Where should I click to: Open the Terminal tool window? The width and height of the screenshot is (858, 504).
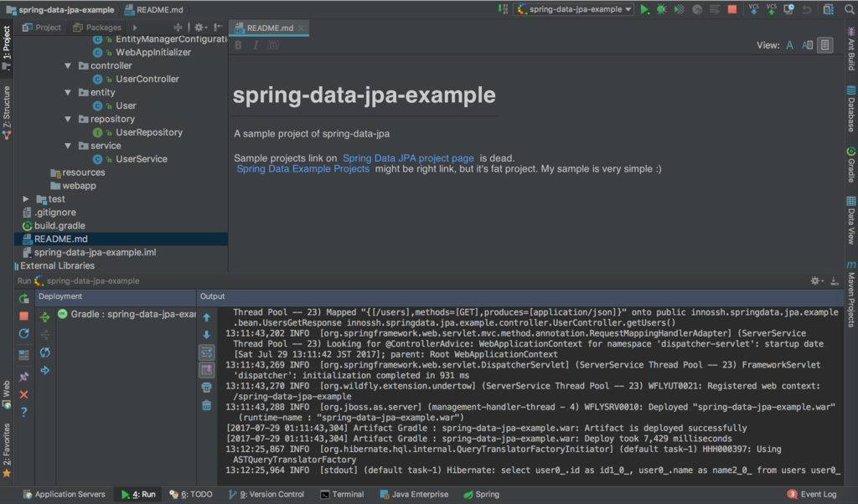coord(342,494)
